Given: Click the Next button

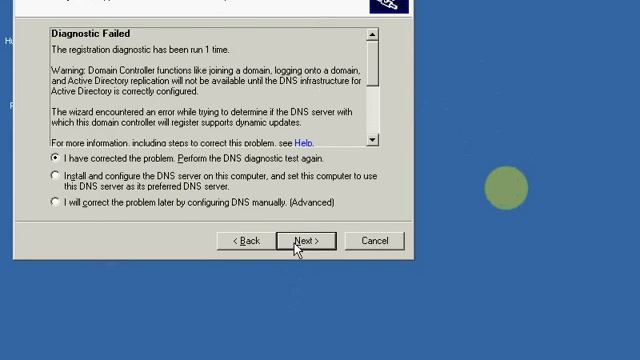Looking at the screenshot, I should tap(306, 241).
